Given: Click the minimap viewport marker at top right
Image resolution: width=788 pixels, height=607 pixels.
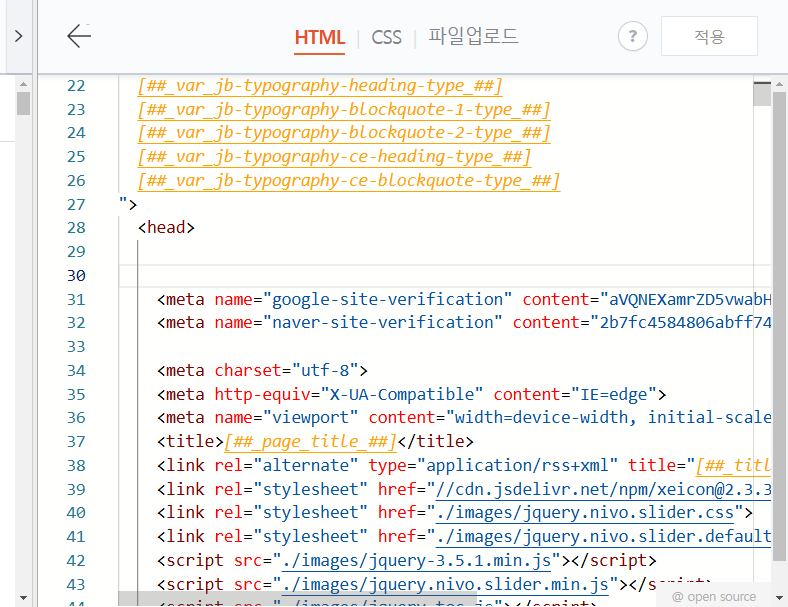Looking at the screenshot, I should tap(762, 93).
